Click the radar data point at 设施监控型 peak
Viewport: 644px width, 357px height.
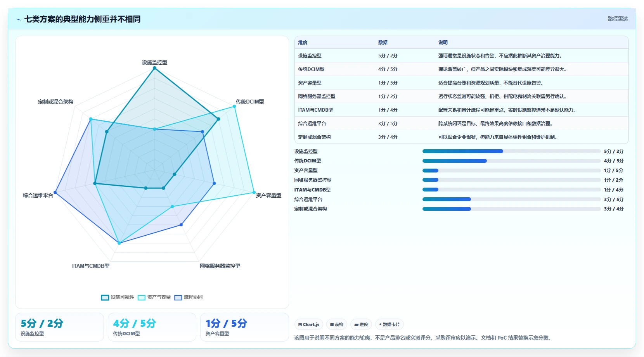coord(154,68)
